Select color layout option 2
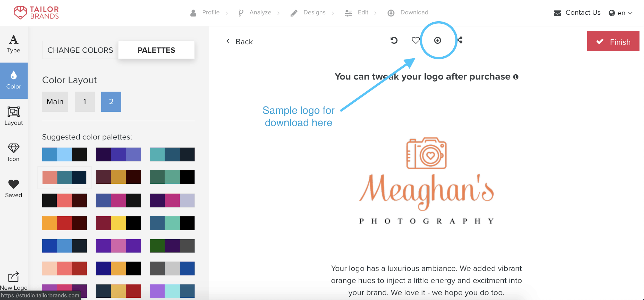Viewport: 644px width, 300px height. [x=111, y=101]
